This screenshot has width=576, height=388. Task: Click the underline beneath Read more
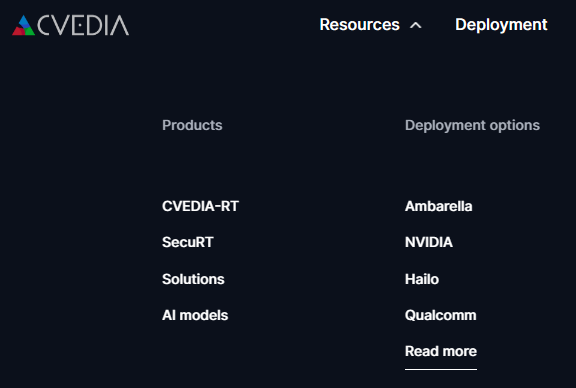point(441,369)
